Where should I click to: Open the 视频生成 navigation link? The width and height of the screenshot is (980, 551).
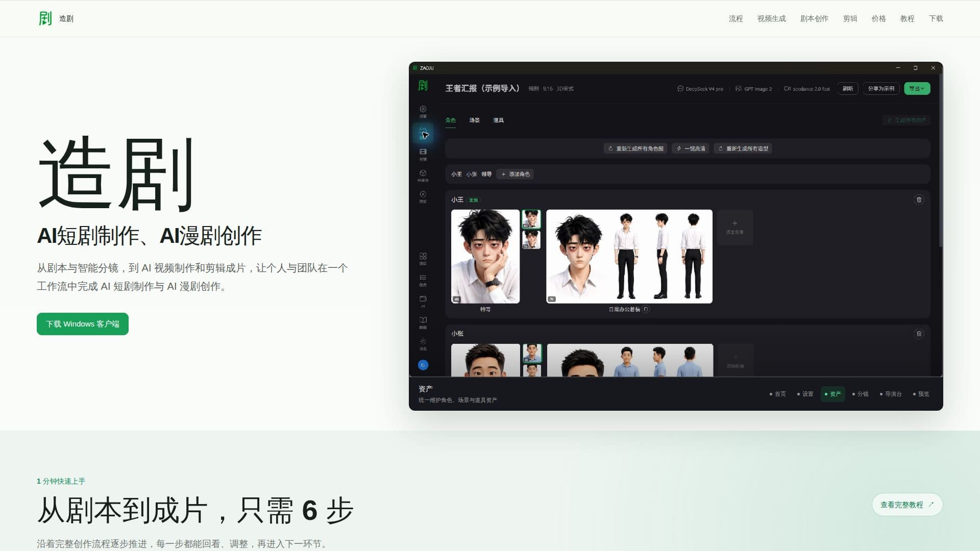click(771, 18)
